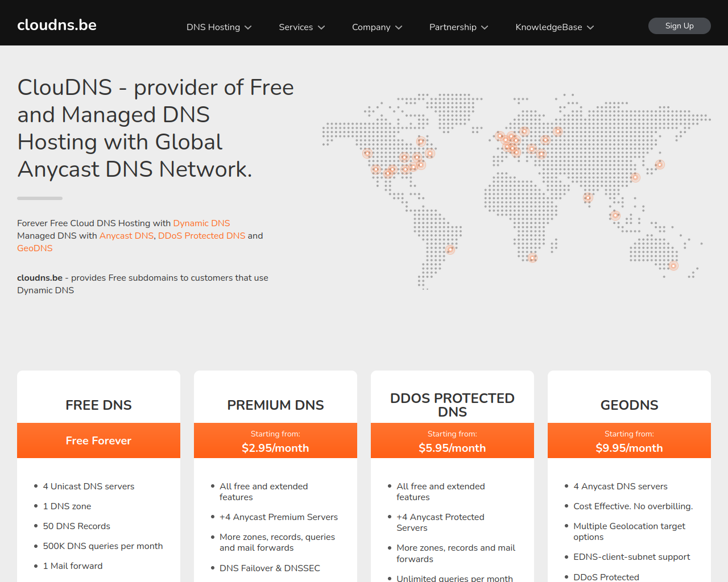Screen dimensions: 728x582
Task: Expand the Services chevron arrow
Action: (321, 27)
